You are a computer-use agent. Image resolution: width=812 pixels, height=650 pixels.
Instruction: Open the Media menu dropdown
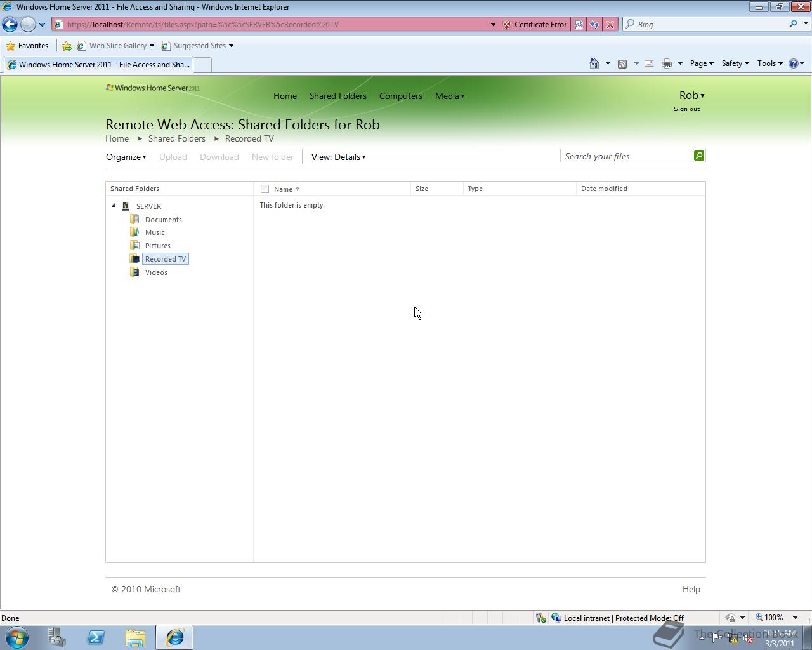coord(450,96)
